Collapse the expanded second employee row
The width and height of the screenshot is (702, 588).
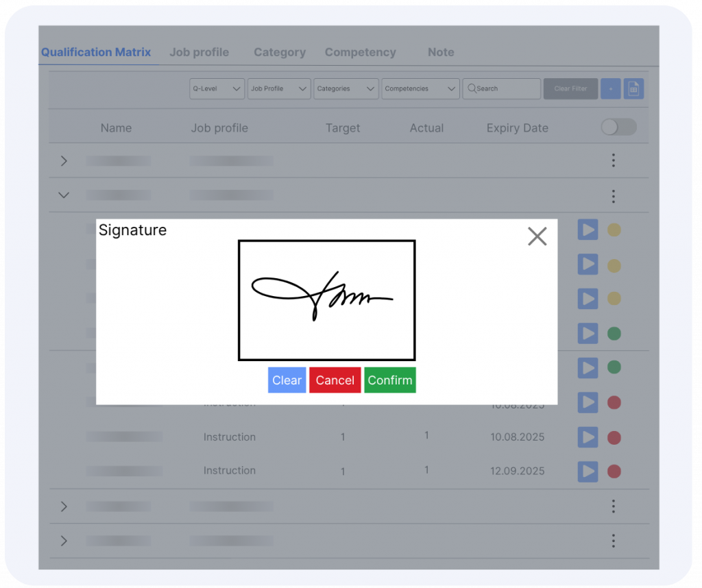pos(64,195)
